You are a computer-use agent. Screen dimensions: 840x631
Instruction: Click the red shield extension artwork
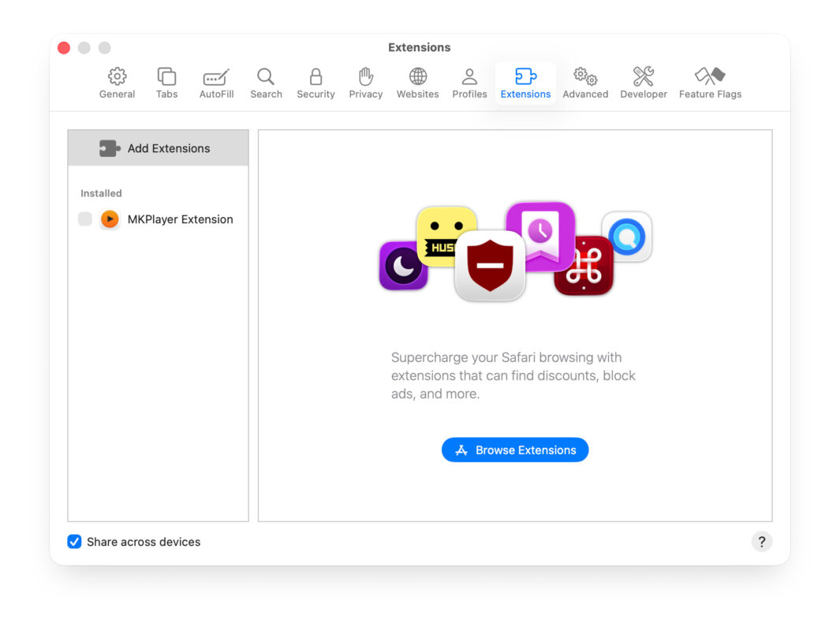point(490,266)
